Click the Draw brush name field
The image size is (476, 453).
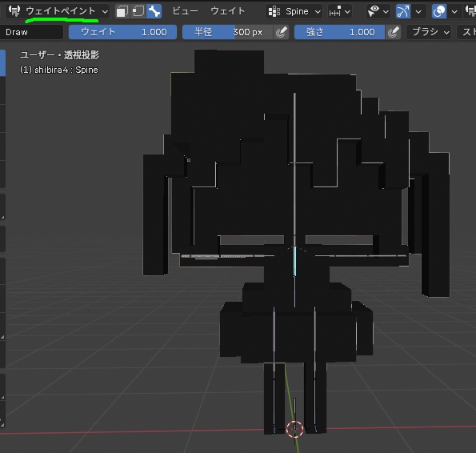[31, 32]
